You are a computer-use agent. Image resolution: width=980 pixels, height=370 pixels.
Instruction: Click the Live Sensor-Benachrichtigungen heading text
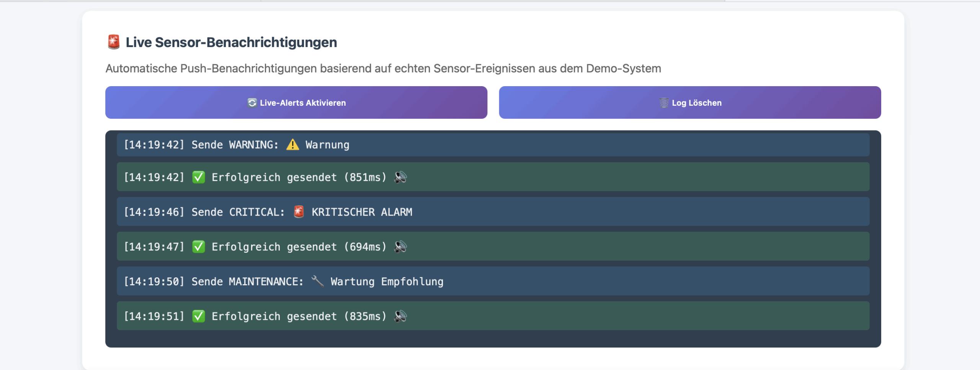[x=231, y=42]
